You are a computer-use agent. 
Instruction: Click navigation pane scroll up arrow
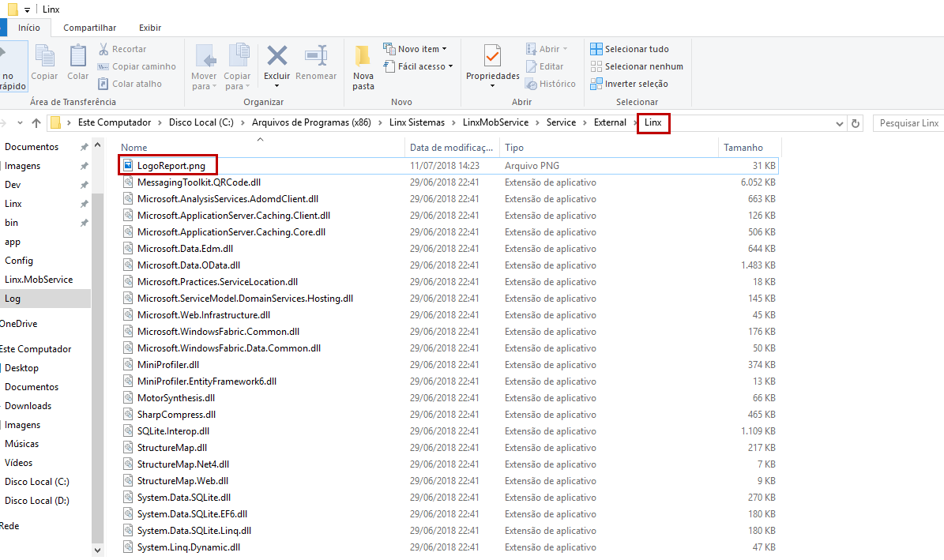97,145
